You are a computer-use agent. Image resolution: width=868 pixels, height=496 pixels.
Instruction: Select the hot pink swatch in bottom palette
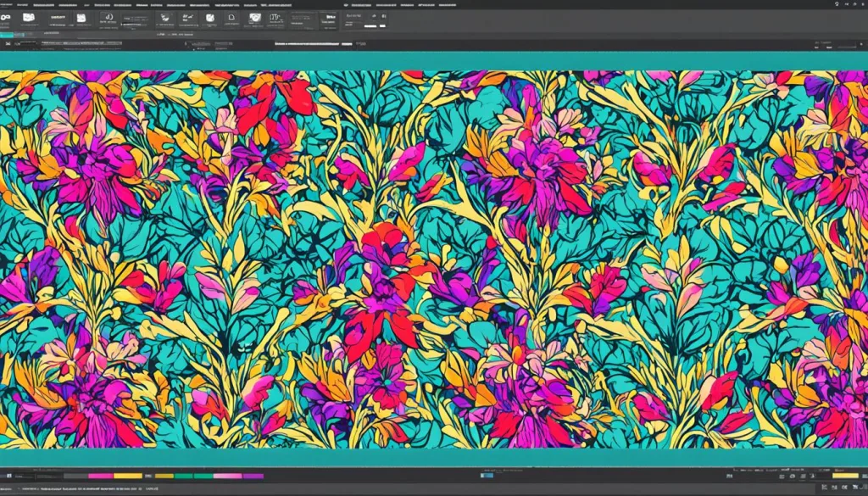tap(101, 476)
